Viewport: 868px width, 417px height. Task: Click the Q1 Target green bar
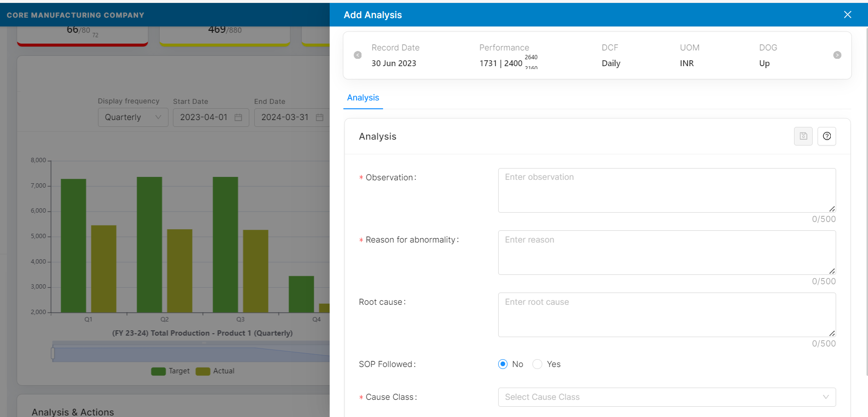73,245
